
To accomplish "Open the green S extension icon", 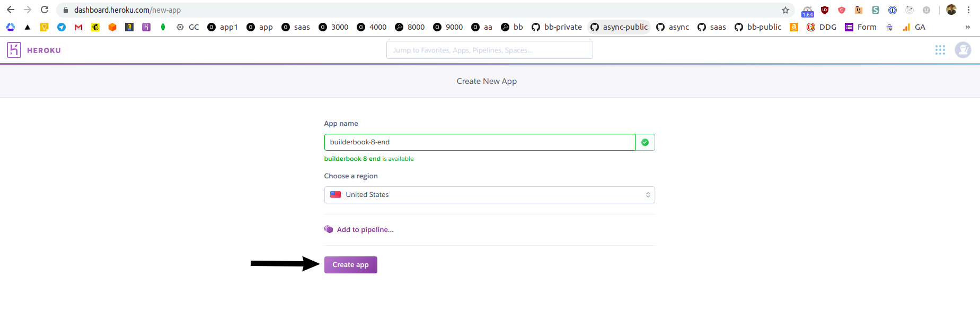I will pyautogui.click(x=876, y=10).
